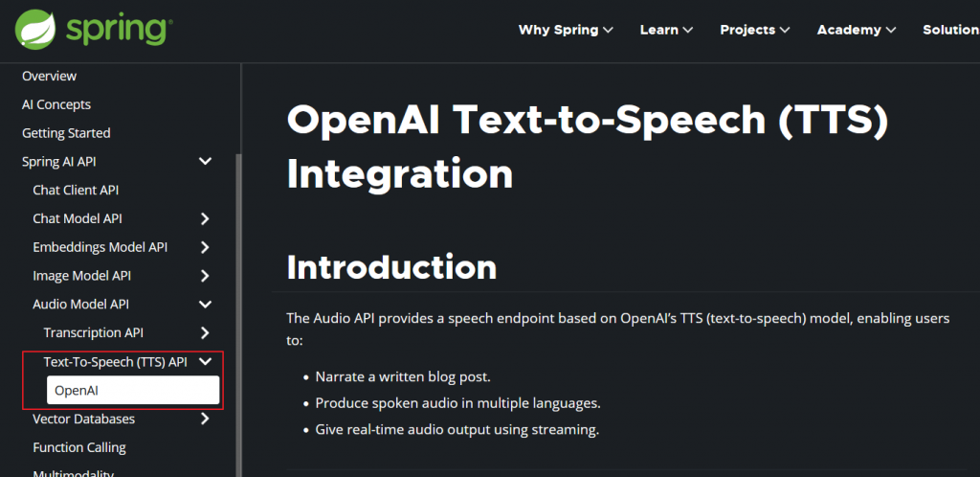The image size is (980, 477).
Task: Collapse Audio Model API chevron
Action: tap(205, 305)
